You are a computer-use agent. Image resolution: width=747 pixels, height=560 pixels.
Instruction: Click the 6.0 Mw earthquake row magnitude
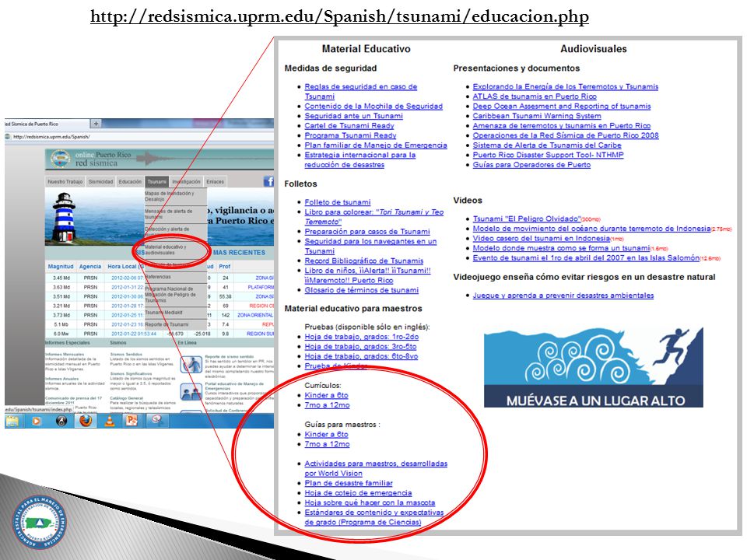coord(61,334)
